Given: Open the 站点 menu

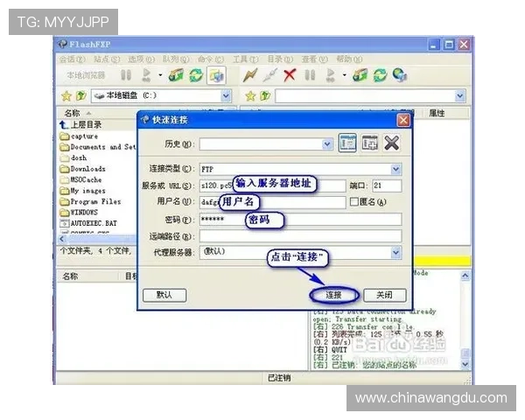Looking at the screenshot, I should (107, 59).
